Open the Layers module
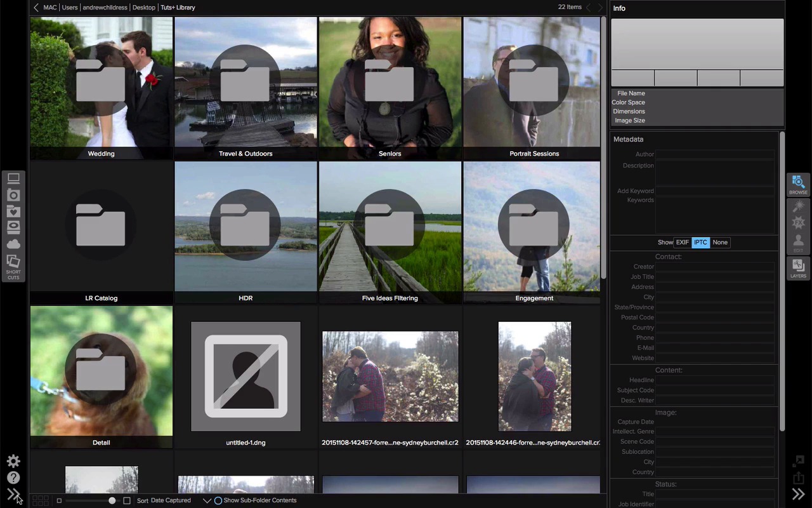Screen dimensions: 812x508 pyautogui.click(x=798, y=269)
